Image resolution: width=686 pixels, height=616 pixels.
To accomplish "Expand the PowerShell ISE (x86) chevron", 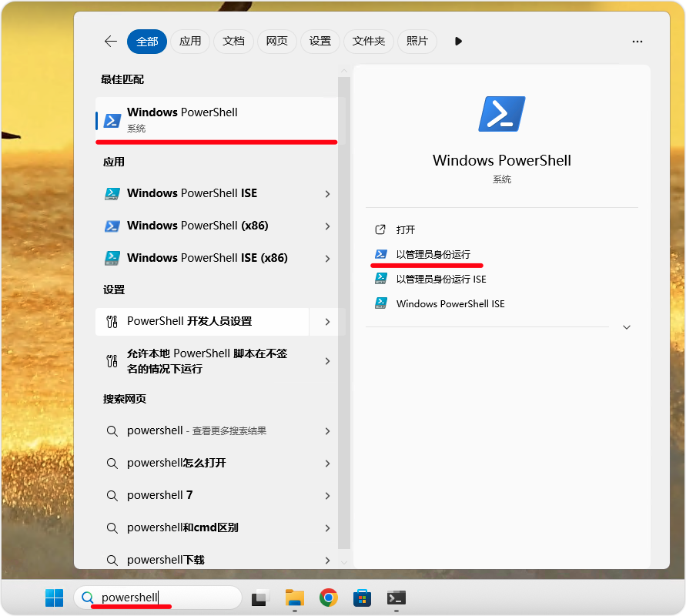I will point(327,259).
